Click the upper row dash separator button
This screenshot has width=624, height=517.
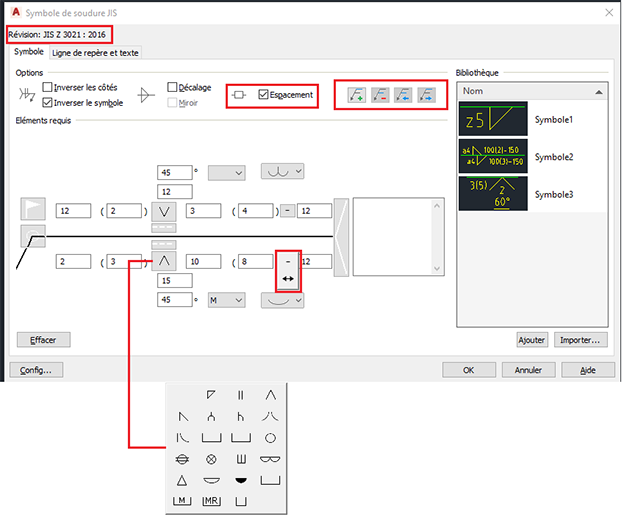point(288,211)
